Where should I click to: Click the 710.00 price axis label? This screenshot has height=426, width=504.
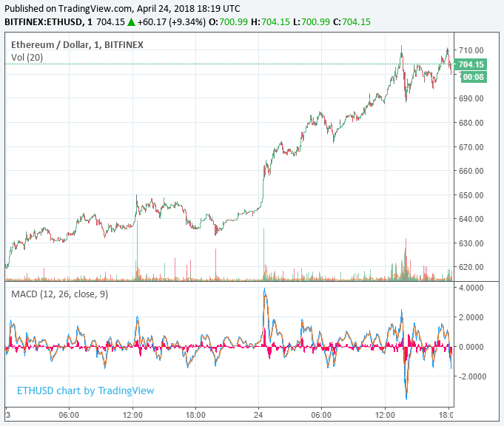471,50
